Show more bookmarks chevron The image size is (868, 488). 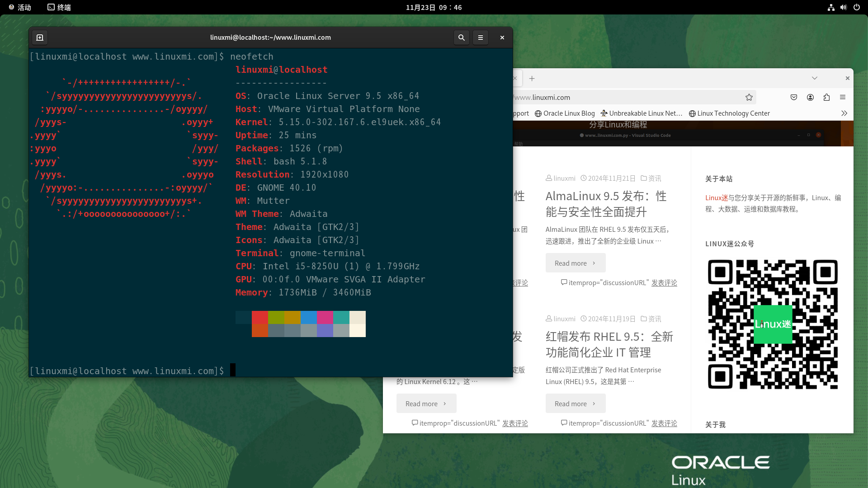pyautogui.click(x=844, y=113)
